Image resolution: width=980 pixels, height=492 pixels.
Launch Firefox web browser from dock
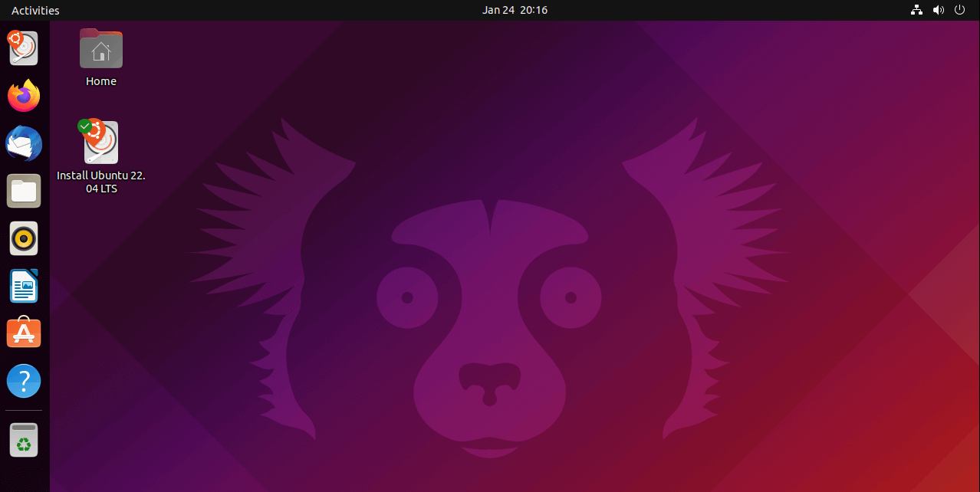pos(24,96)
